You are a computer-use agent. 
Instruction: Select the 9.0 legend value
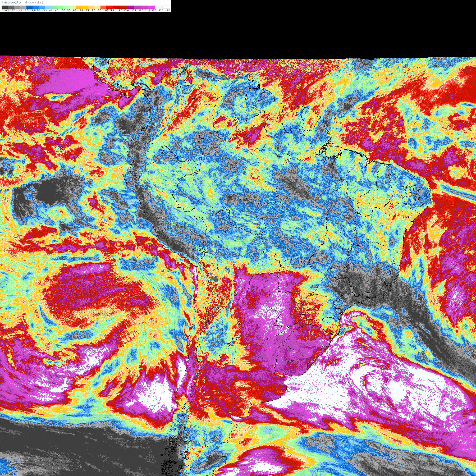click(x=112, y=10)
